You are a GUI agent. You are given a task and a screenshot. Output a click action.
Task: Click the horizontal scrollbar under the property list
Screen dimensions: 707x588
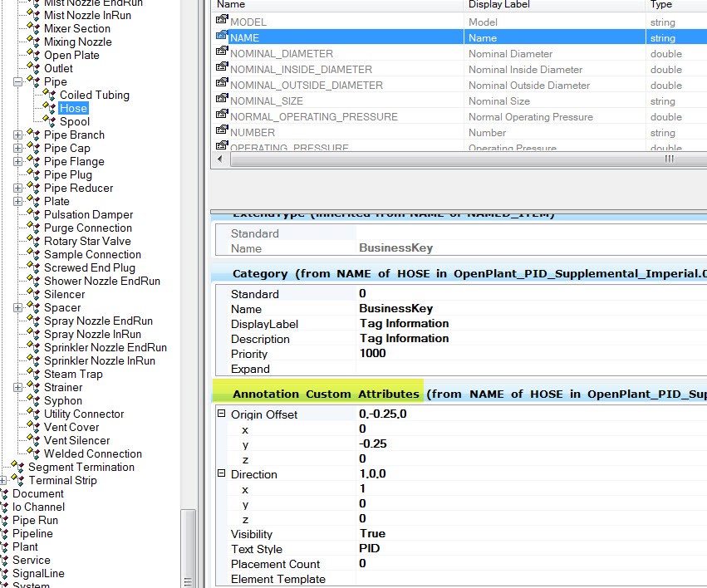457,159
